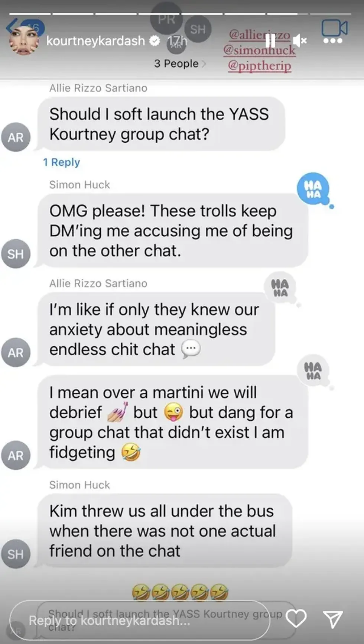This screenshot has height=644, width=364.
Task: Jump to first story progress segment
Action: point(29,14)
